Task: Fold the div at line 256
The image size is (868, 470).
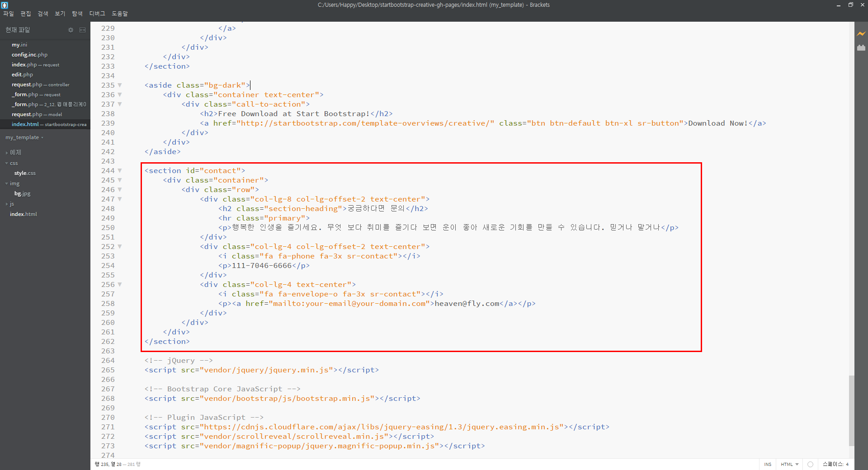Action: [120, 284]
